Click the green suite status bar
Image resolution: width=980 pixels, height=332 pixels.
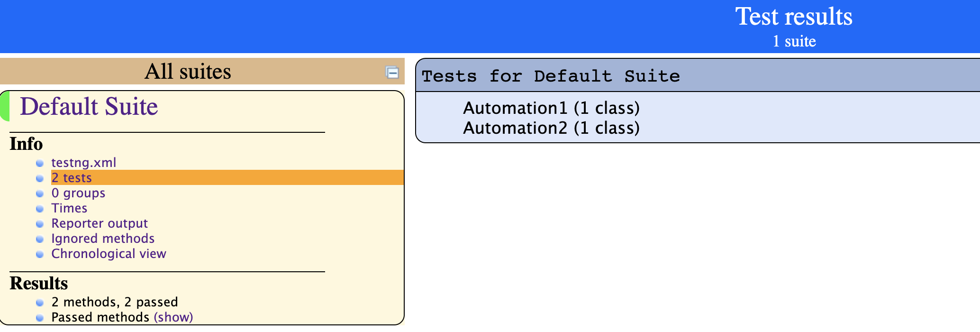click(x=4, y=106)
